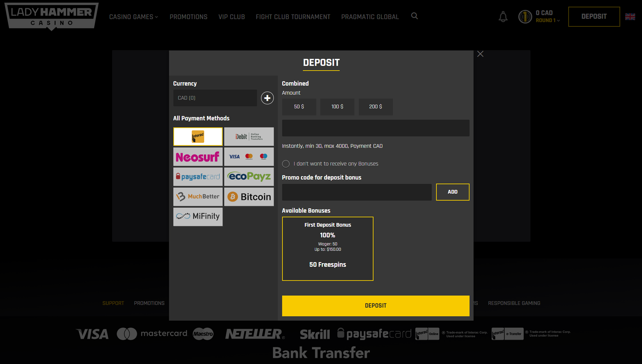Image resolution: width=642 pixels, height=364 pixels.
Task: Open Promotions link in footer
Action: 149,303
